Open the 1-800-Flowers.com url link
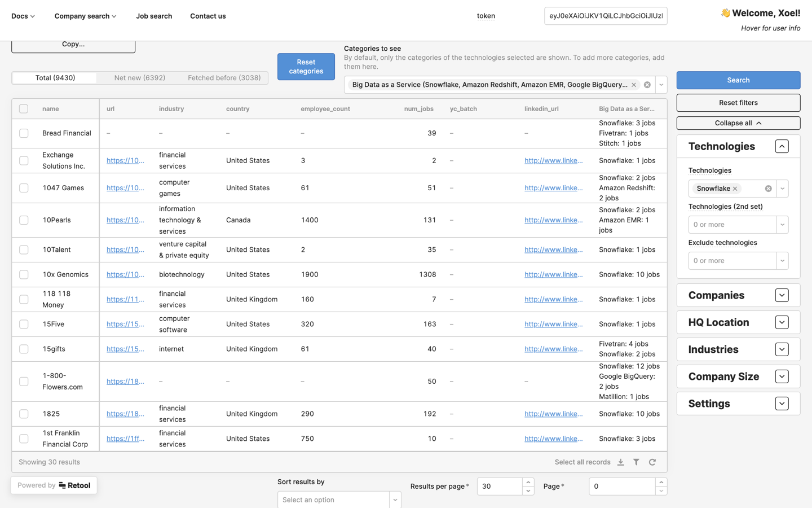Screen dimensions: 812x508 pos(125,382)
